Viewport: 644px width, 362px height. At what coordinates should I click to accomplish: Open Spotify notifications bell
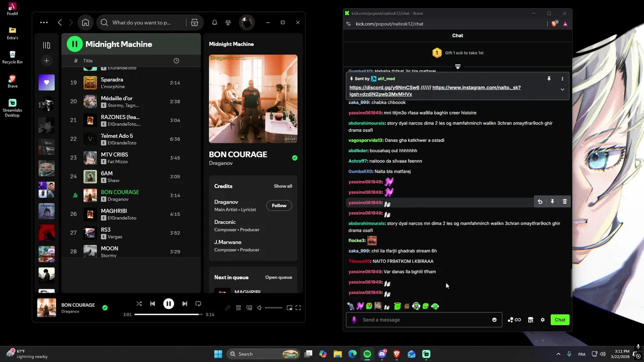point(215,23)
